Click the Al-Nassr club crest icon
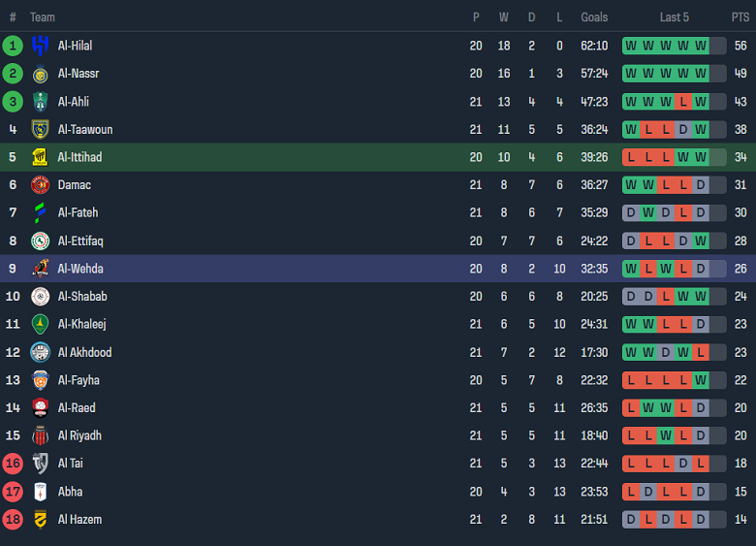Image resolution: width=756 pixels, height=546 pixels. click(40, 74)
